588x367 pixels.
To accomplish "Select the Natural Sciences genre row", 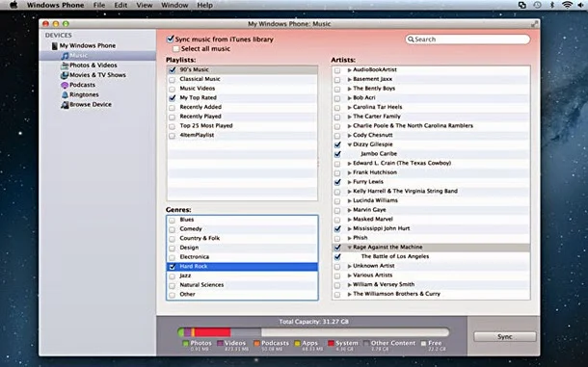I will (242, 285).
